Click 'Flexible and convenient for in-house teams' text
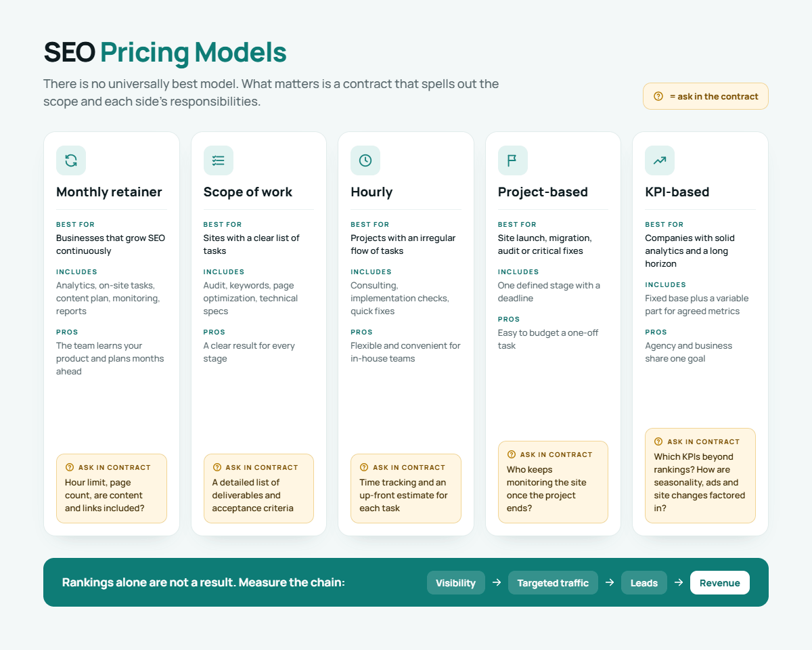The height and width of the screenshot is (650, 812). point(405,352)
